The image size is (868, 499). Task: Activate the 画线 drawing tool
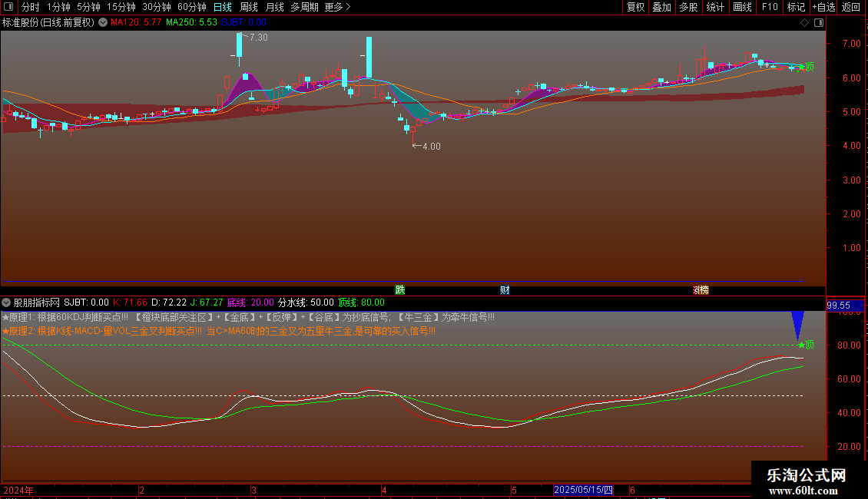pyautogui.click(x=742, y=7)
